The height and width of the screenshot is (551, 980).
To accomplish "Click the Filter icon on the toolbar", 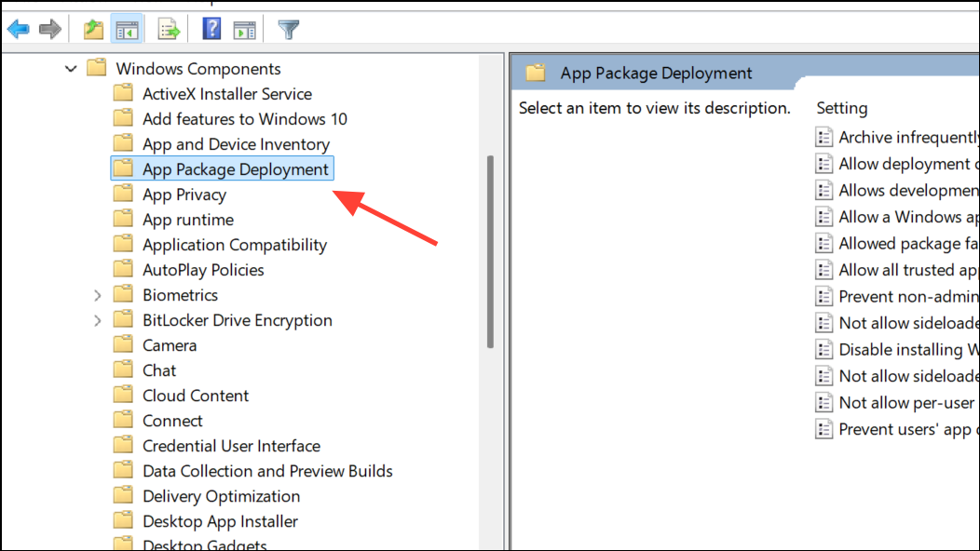I will pyautogui.click(x=288, y=28).
